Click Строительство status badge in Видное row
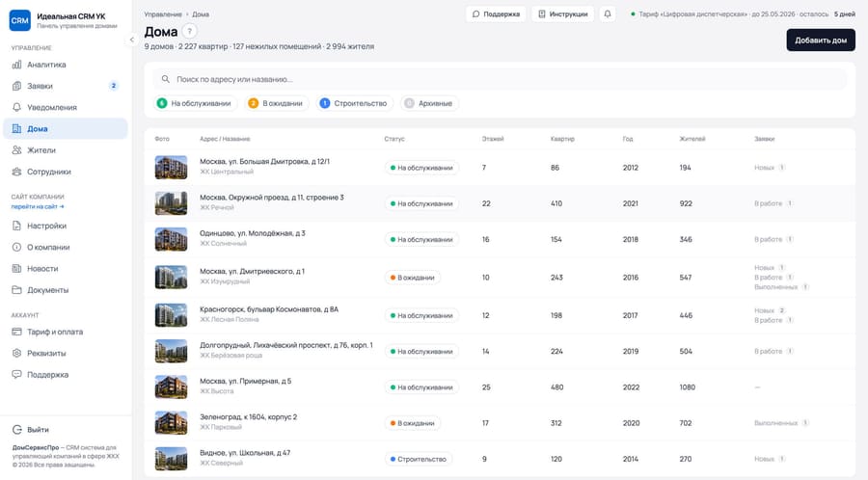This screenshot has height=480, width=868. (418, 459)
